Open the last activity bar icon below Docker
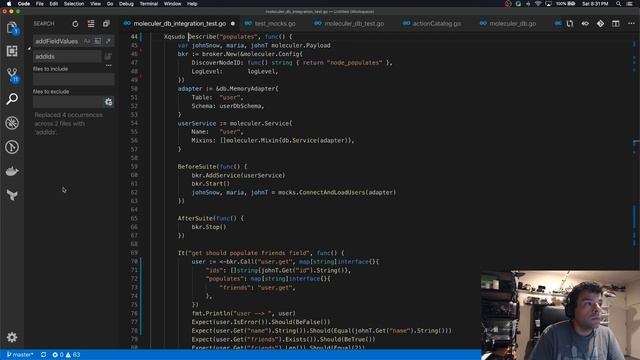 tap(12, 195)
